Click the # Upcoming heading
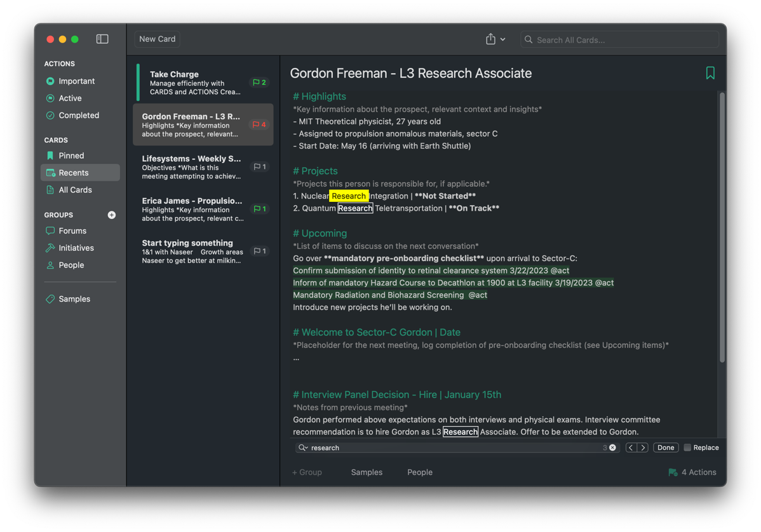 coord(320,233)
